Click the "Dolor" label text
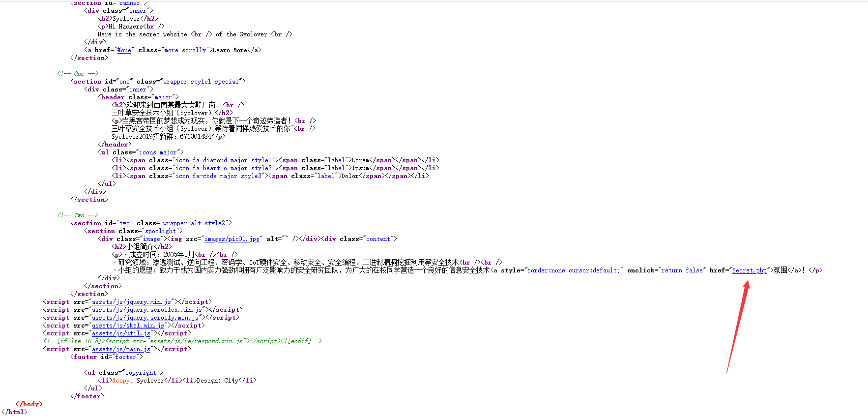The image size is (868, 417). [350, 176]
